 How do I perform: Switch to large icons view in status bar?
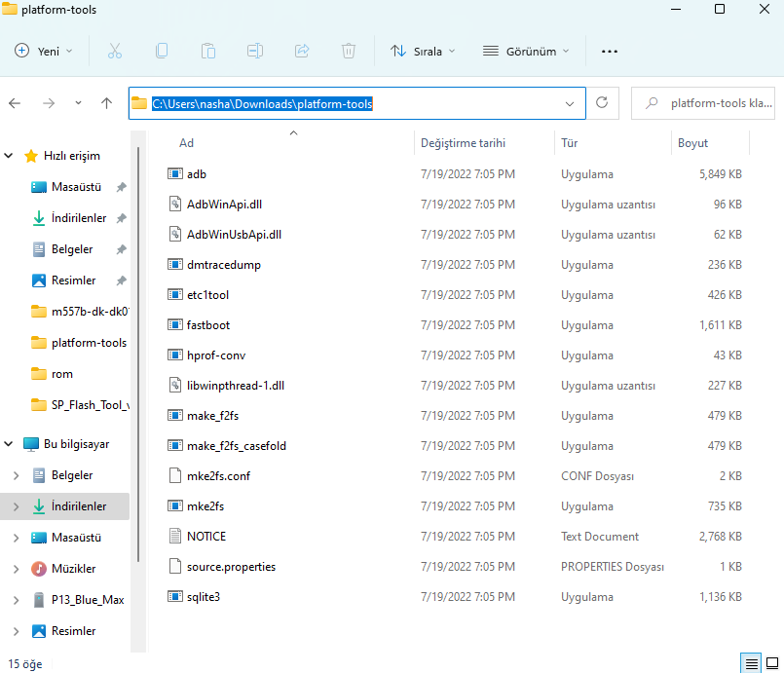pyautogui.click(x=772, y=663)
